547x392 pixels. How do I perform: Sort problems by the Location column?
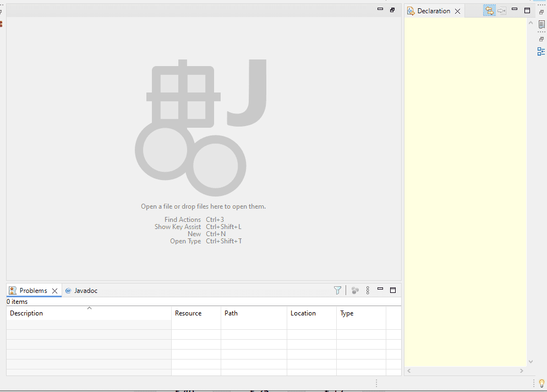click(311, 313)
